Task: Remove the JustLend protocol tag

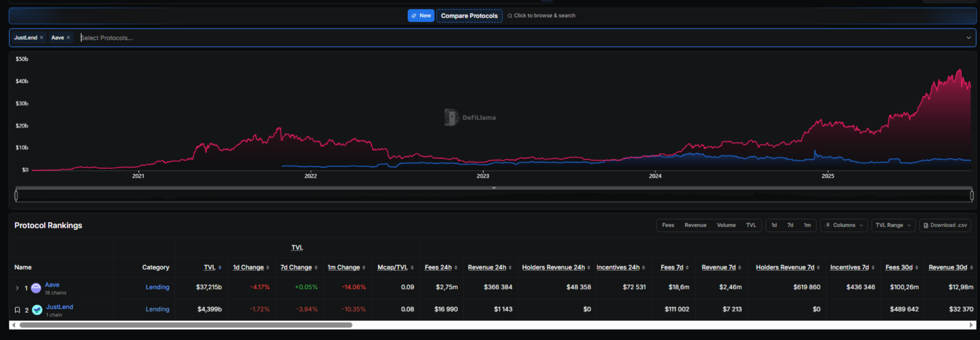Action: click(x=41, y=38)
